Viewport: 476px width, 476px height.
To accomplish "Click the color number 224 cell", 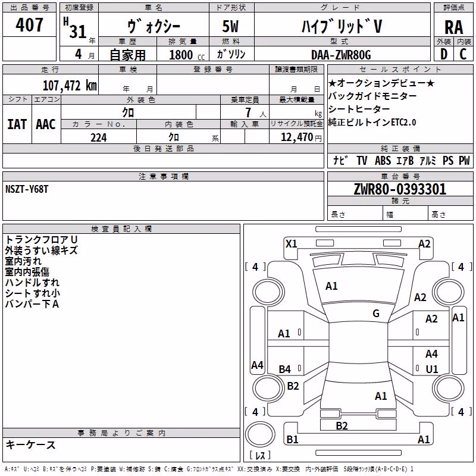I will click(99, 137).
